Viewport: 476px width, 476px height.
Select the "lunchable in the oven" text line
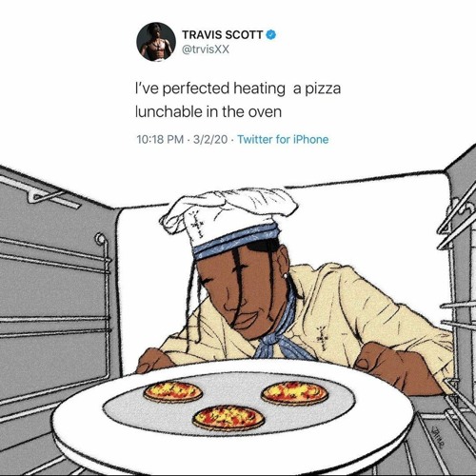pos(208,111)
